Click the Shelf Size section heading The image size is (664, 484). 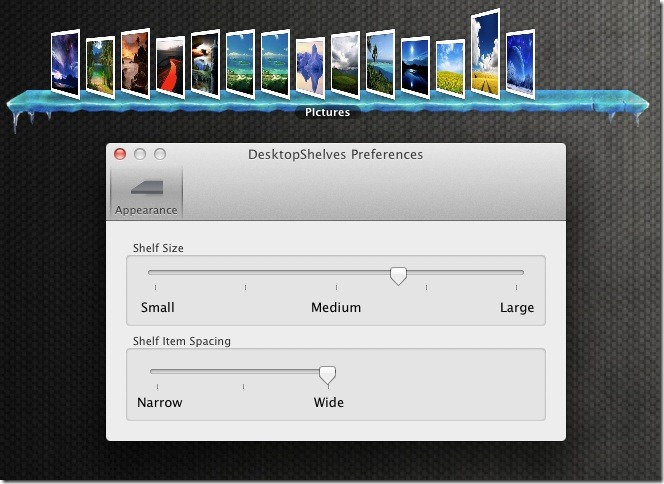pyautogui.click(x=158, y=248)
